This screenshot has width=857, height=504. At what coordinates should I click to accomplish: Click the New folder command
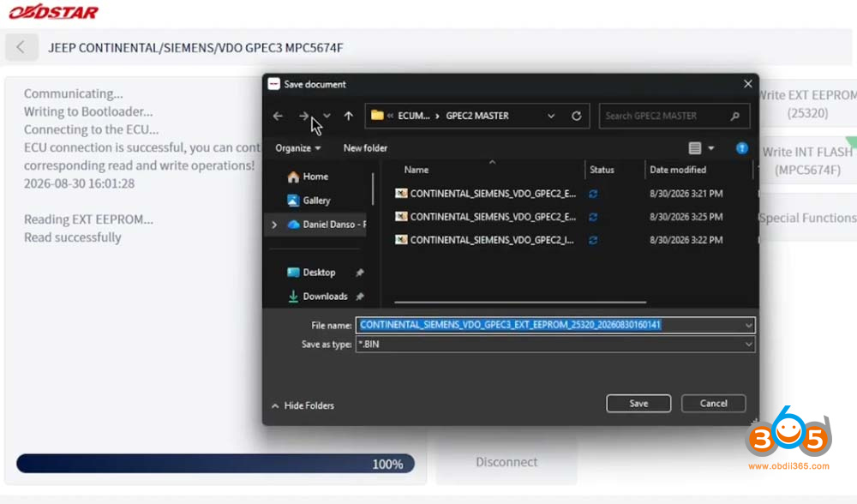[365, 148]
